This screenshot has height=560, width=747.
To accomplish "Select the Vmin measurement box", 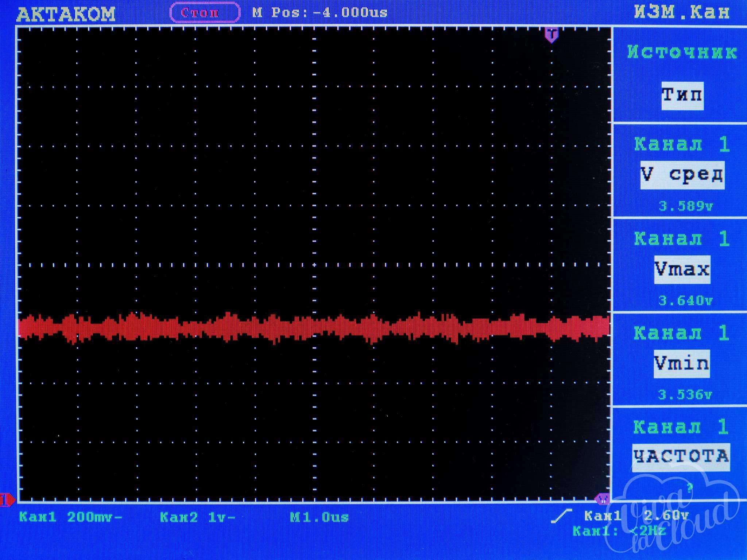I will [x=681, y=364].
